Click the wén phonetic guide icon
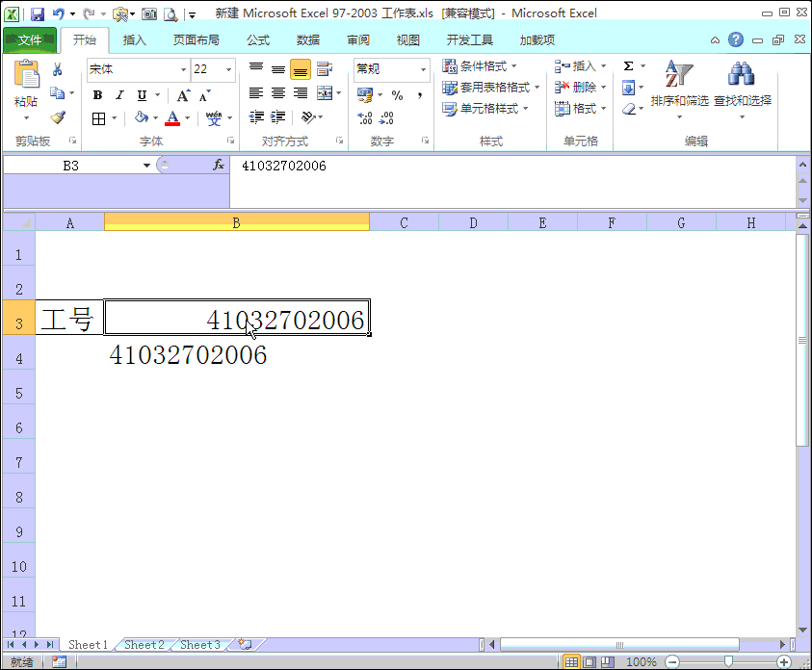Viewport: 812px width, 670px height. [x=214, y=118]
